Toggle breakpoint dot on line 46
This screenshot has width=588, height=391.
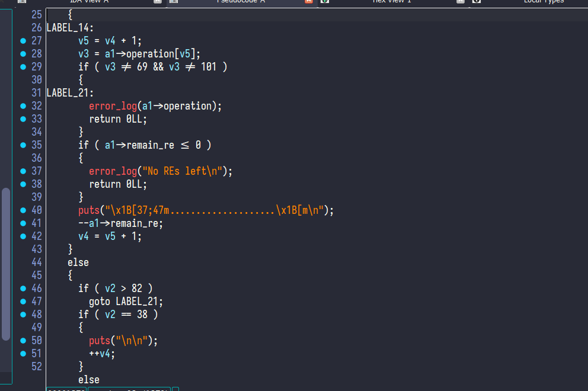pyautogui.click(x=23, y=289)
